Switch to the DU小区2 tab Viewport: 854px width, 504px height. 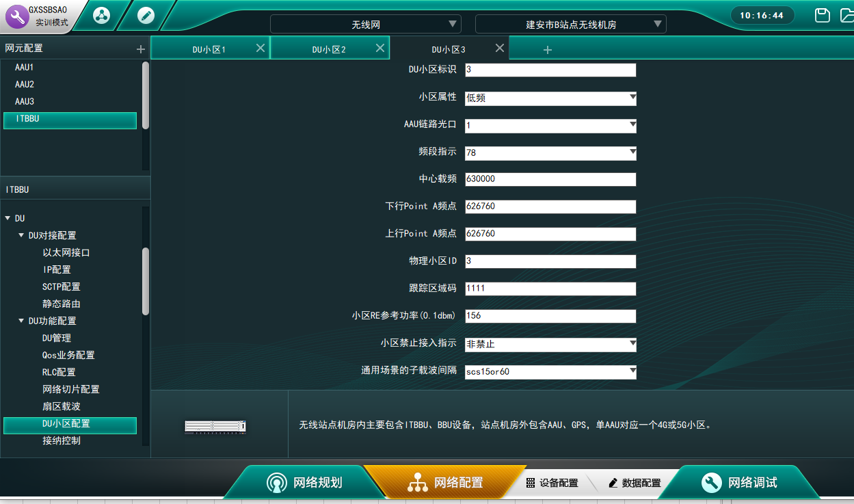point(329,49)
